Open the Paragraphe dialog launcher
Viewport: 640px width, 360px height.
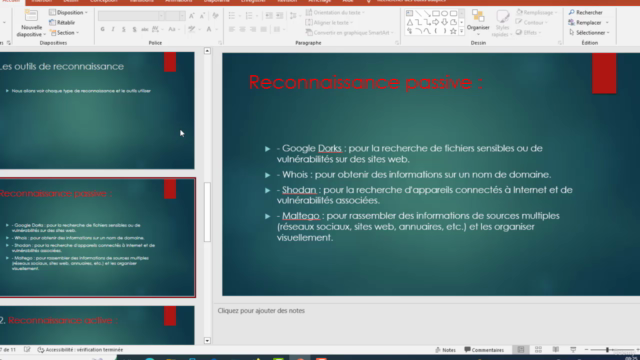(x=397, y=43)
